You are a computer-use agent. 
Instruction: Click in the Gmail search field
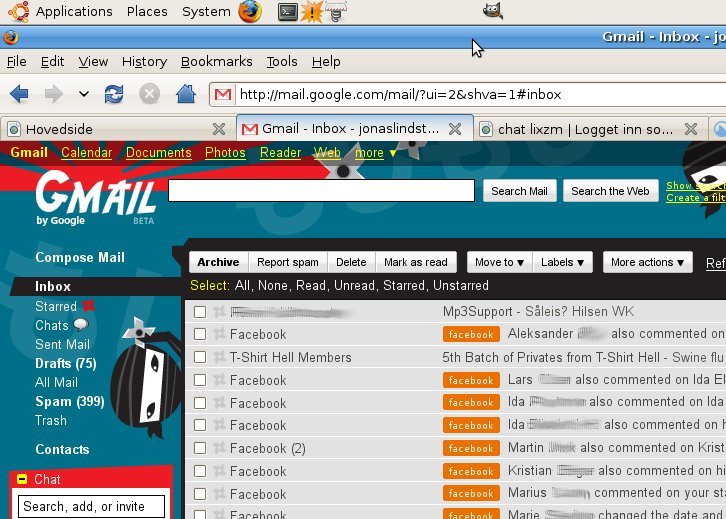point(321,190)
